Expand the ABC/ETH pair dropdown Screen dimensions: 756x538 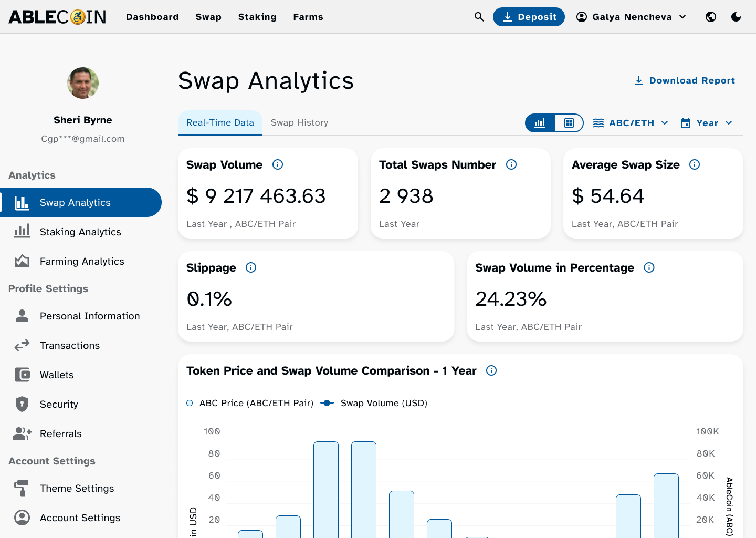point(631,123)
